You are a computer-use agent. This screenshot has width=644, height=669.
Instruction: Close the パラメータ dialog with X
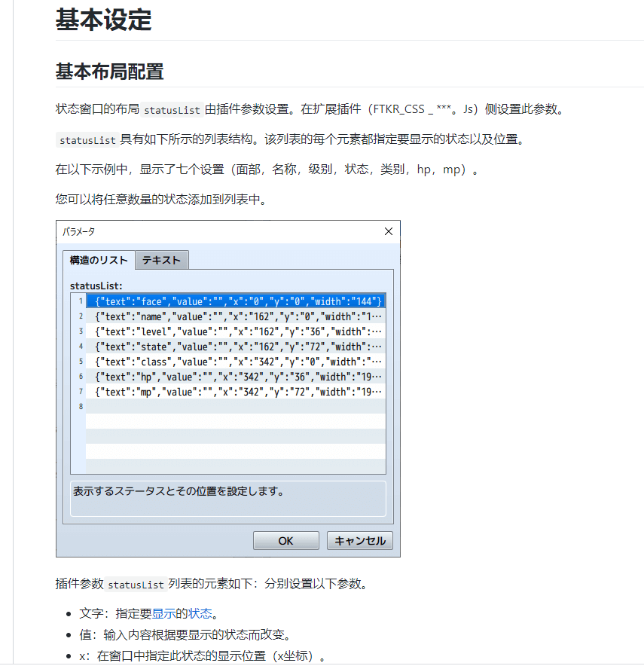click(389, 231)
